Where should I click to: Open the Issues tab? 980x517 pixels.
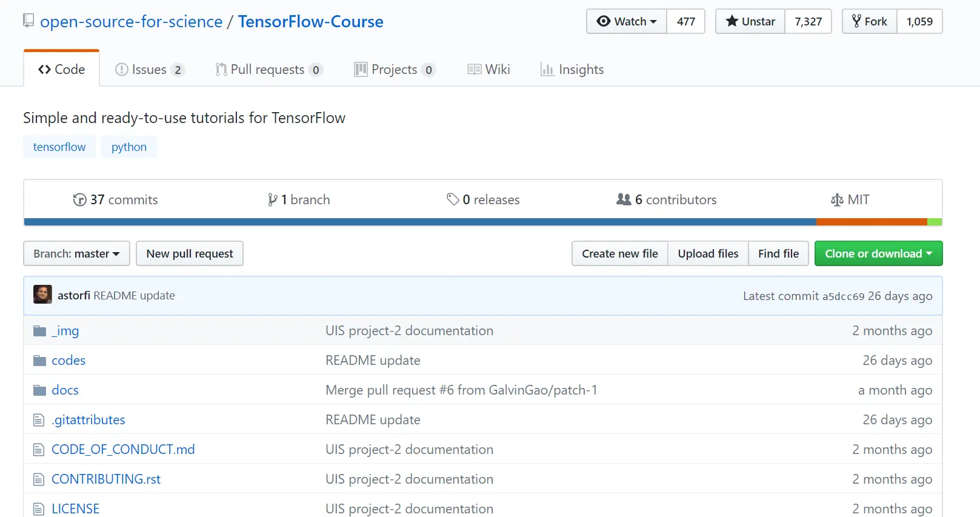[x=150, y=69]
